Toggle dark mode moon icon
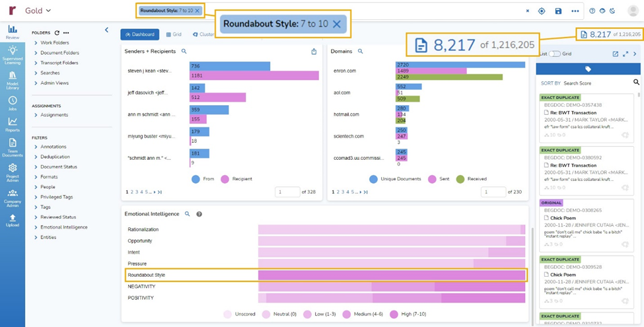 click(x=612, y=11)
